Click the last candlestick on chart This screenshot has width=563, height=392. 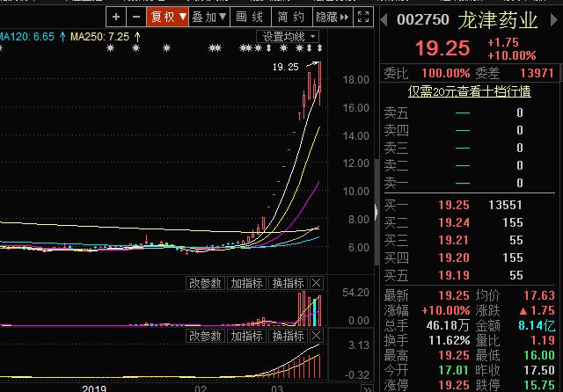click(319, 83)
